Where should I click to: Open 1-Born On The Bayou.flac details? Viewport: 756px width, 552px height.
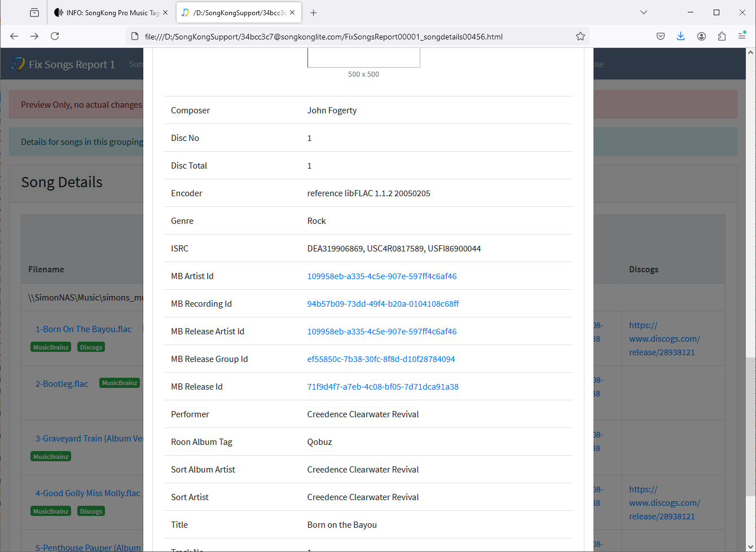click(x=83, y=329)
